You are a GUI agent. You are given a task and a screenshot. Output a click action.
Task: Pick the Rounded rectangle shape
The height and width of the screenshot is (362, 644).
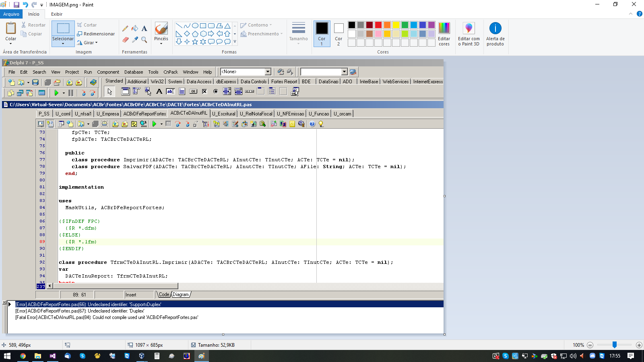[x=211, y=26]
